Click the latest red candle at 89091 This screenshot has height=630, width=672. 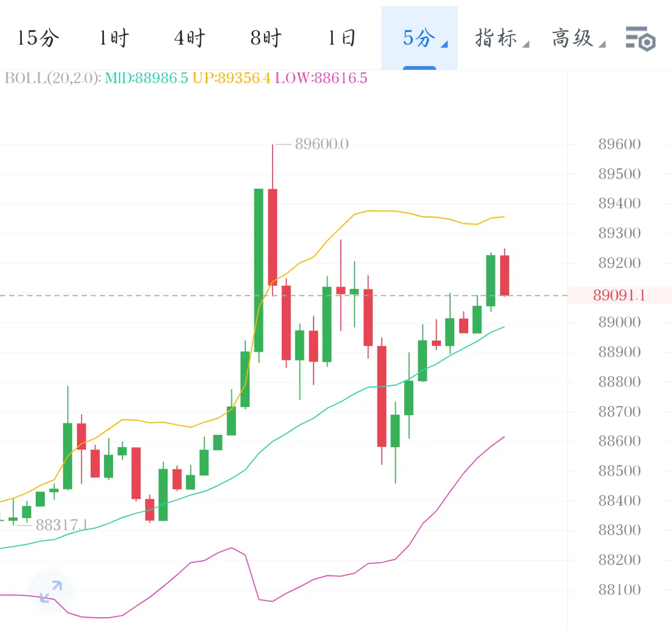pyautogui.click(x=505, y=275)
